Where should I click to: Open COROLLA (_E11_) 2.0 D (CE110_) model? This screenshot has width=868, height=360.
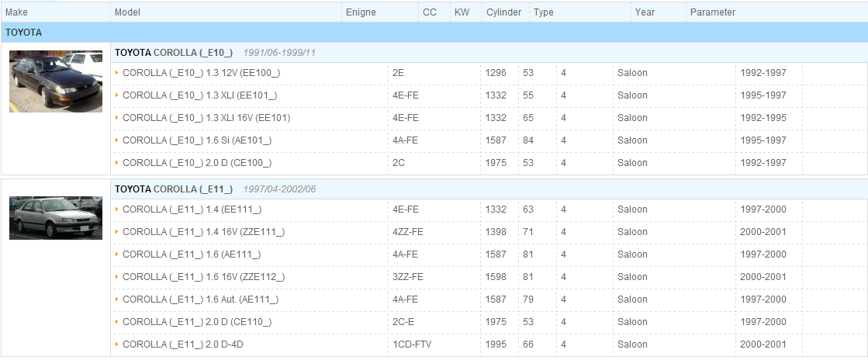[x=198, y=322]
